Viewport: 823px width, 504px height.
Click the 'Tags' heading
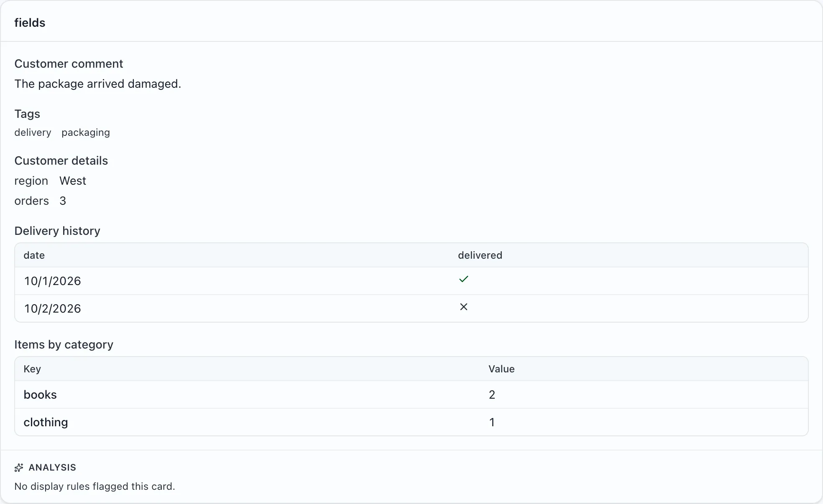coord(27,114)
